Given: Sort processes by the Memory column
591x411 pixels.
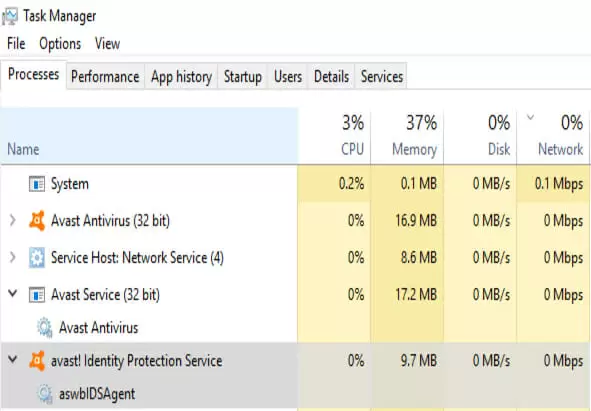Looking at the screenshot, I should 407,136.
